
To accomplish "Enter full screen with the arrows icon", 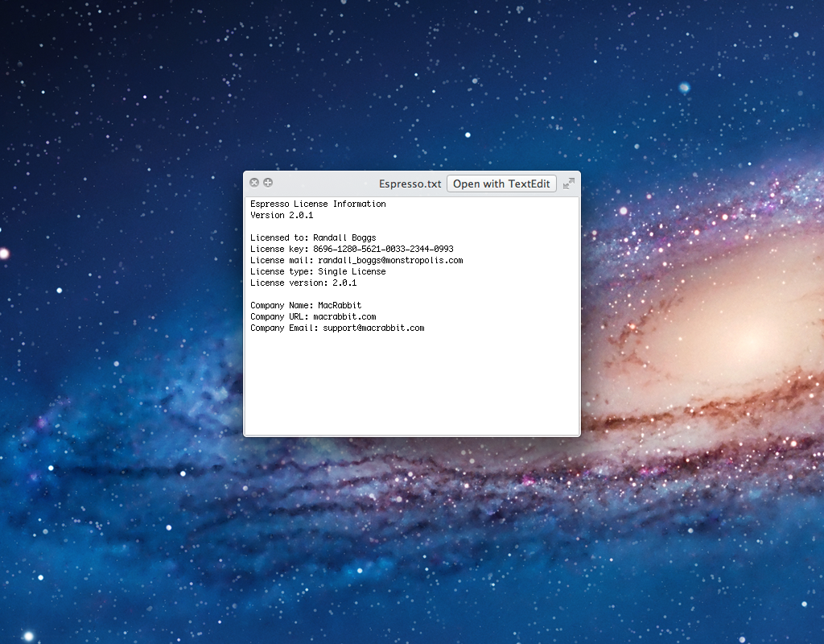I will (x=569, y=184).
